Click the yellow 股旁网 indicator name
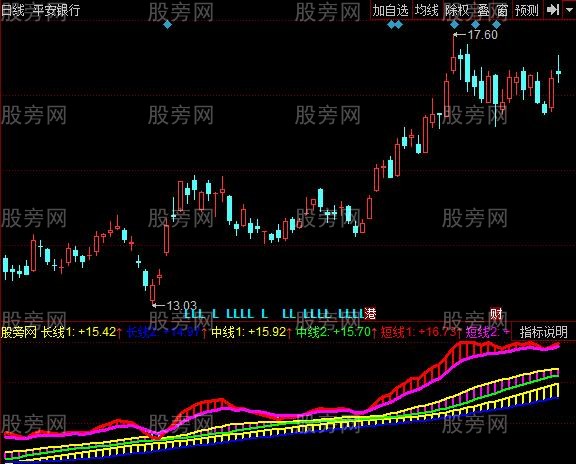The width and height of the screenshot is (576, 464). tap(19, 332)
